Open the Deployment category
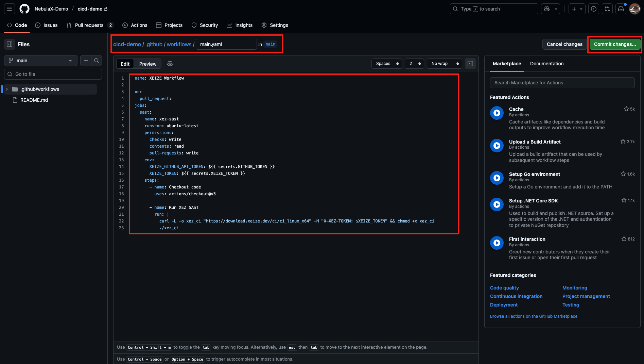644x364 pixels. click(x=504, y=305)
